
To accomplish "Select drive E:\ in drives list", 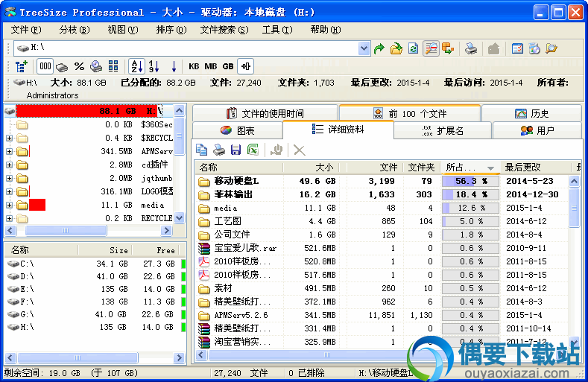I will (x=95, y=289).
